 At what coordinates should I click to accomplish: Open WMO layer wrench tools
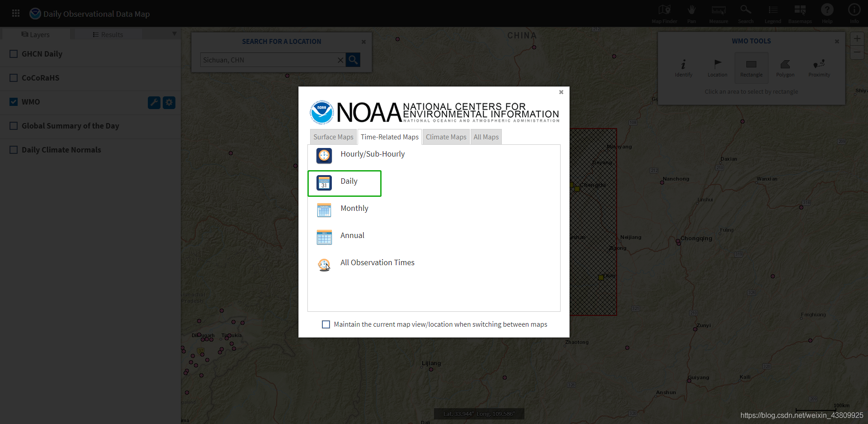[154, 102]
